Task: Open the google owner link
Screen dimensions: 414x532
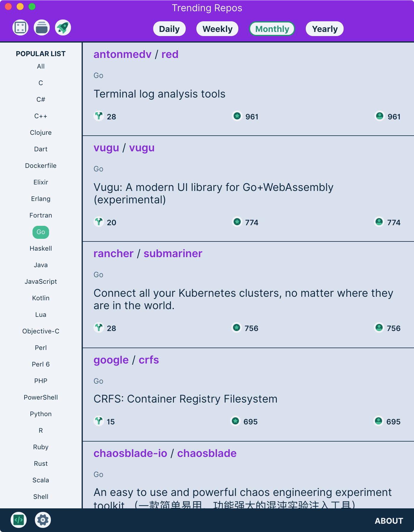Action: (111, 360)
